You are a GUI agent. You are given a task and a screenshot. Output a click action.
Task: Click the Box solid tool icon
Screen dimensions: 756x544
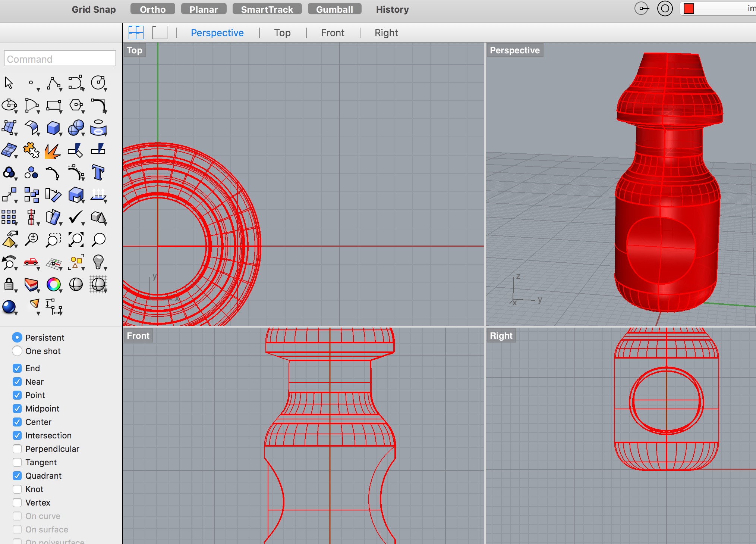pos(53,128)
